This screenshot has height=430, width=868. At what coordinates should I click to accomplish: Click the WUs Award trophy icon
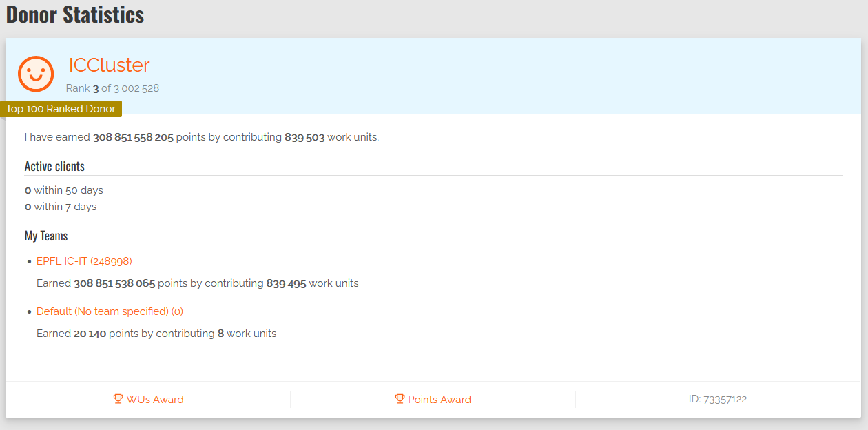click(x=118, y=399)
